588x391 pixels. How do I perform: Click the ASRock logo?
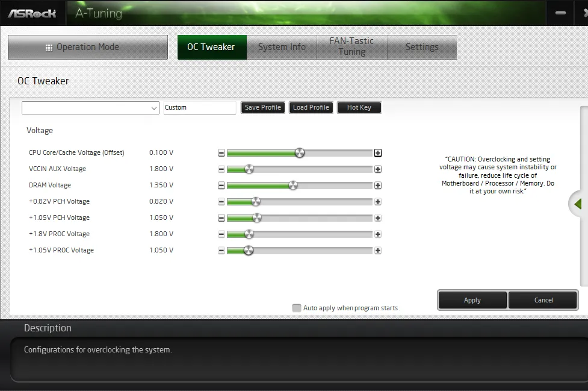(x=32, y=13)
